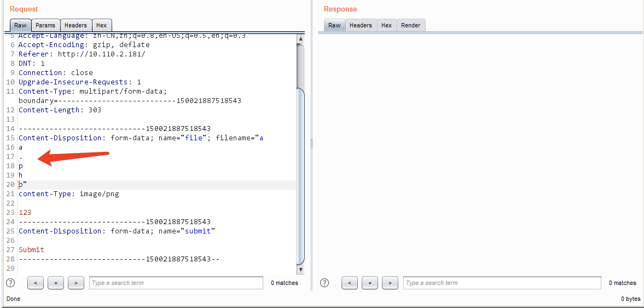
Task: Click the name="submit" Content-Disposition line
Action: pyautogui.click(x=117, y=231)
